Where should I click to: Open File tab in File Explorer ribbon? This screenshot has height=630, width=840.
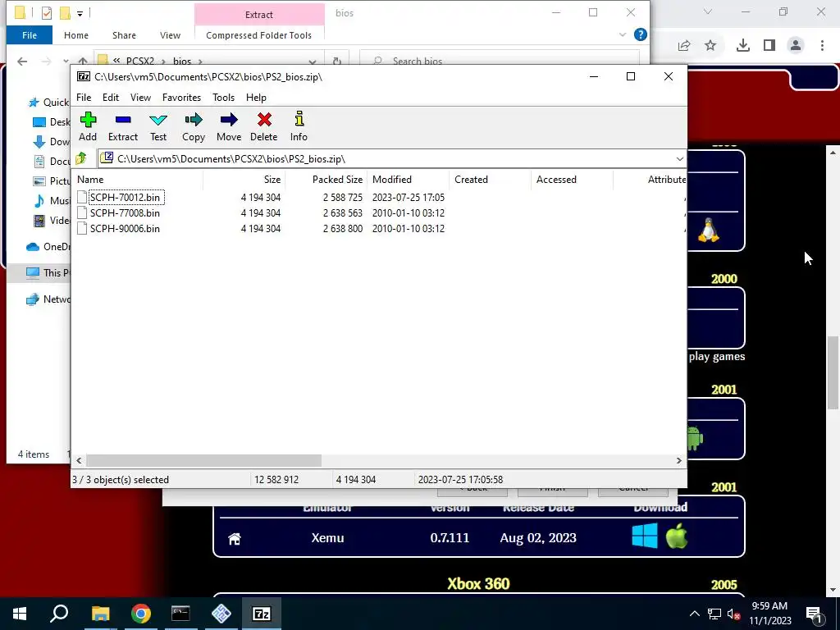tap(30, 35)
